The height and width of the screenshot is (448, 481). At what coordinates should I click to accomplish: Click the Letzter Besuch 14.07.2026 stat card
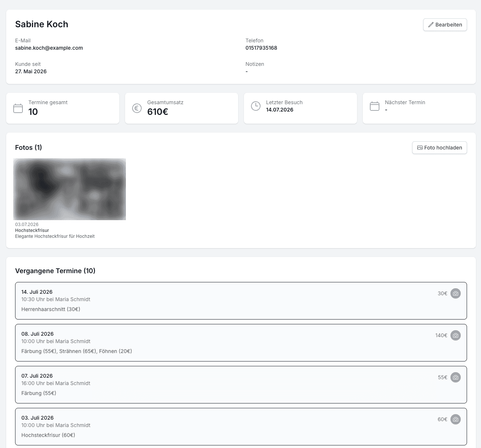[300, 108]
